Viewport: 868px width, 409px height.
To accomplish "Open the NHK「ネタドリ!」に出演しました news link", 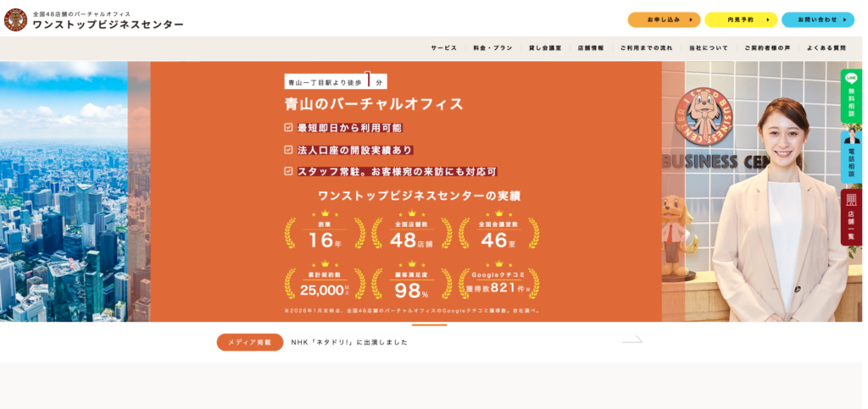I will click(x=349, y=342).
